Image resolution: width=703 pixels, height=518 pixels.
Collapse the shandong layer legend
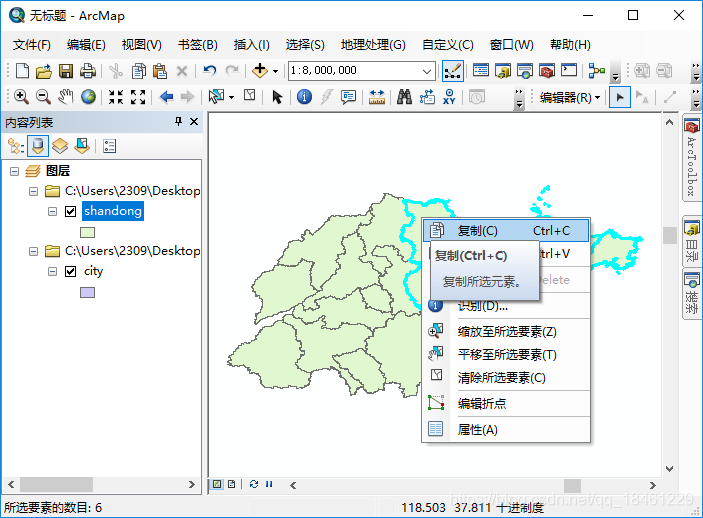(x=52, y=211)
